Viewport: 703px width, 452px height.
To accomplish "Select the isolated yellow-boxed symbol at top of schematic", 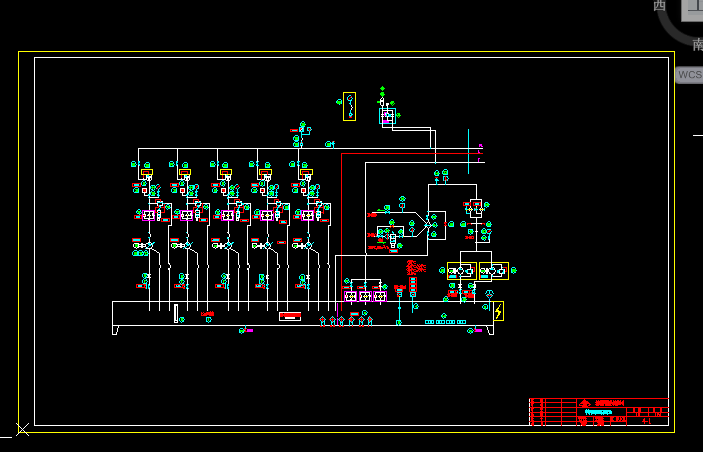I will (349, 106).
